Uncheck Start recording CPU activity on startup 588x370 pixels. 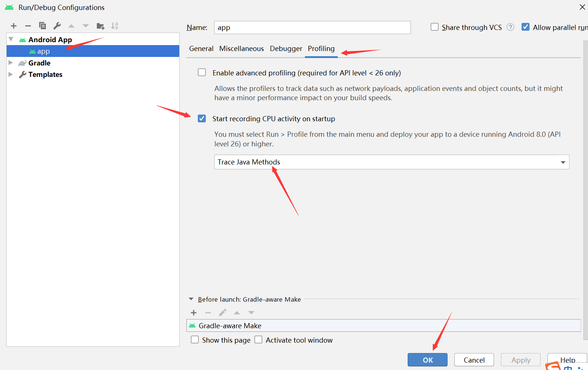(x=202, y=119)
